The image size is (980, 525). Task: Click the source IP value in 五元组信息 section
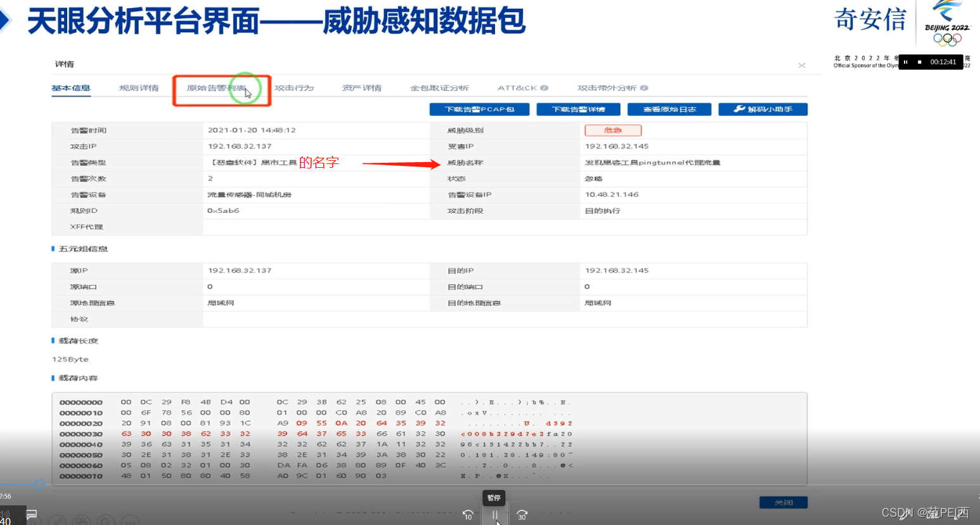tap(240, 270)
